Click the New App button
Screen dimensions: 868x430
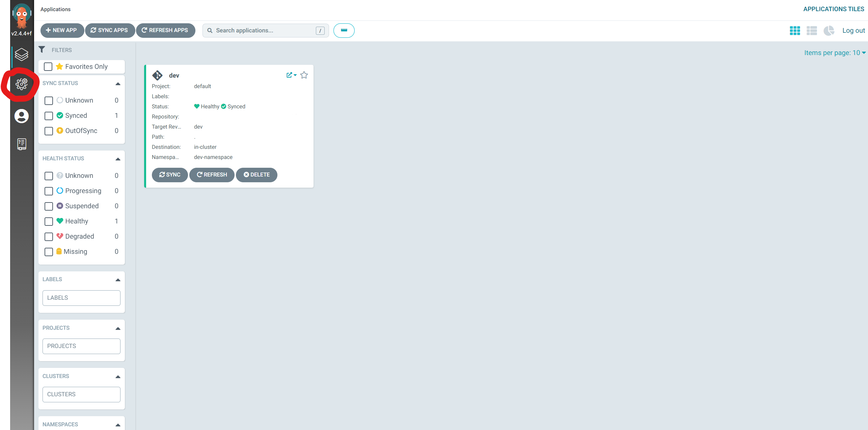[62, 30]
